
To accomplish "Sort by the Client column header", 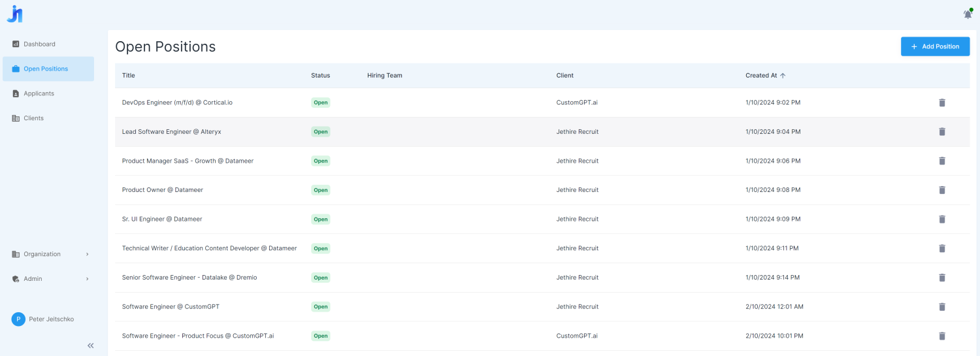I will tap(565, 76).
